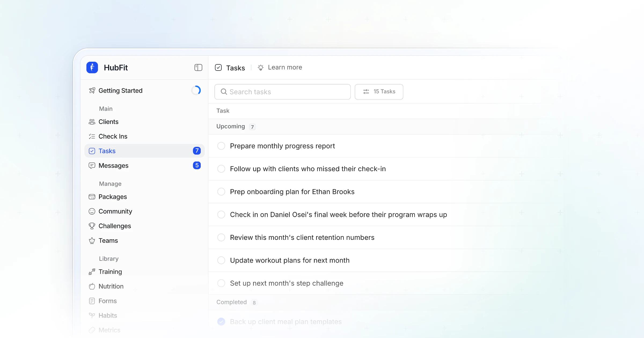Focus the Search tasks input field

[x=283, y=92]
